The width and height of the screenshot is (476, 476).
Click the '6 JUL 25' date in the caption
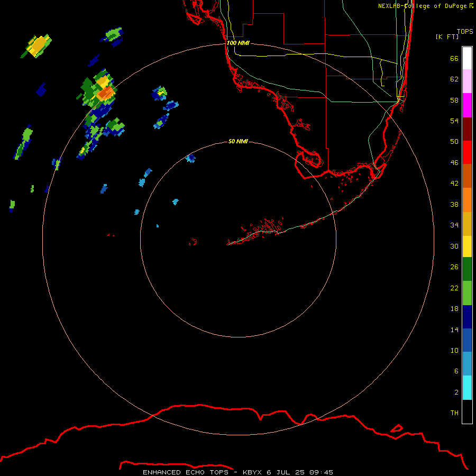(286, 472)
